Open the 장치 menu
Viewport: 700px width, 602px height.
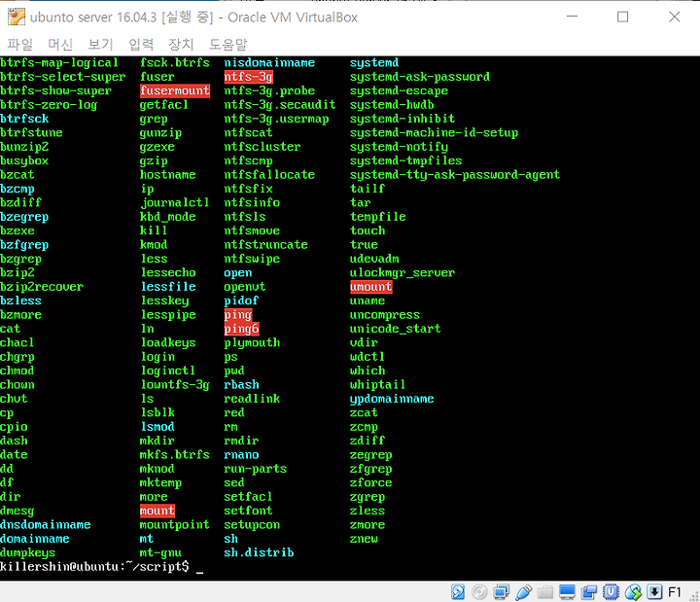click(181, 44)
